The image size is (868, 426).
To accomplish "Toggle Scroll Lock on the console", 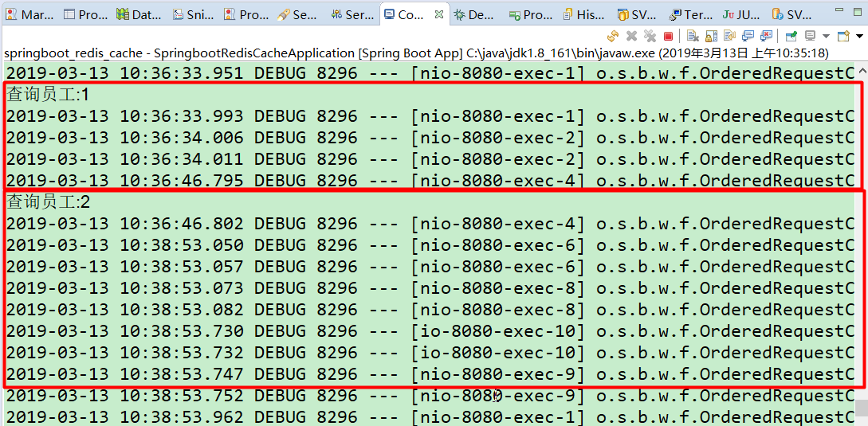I will point(711,36).
